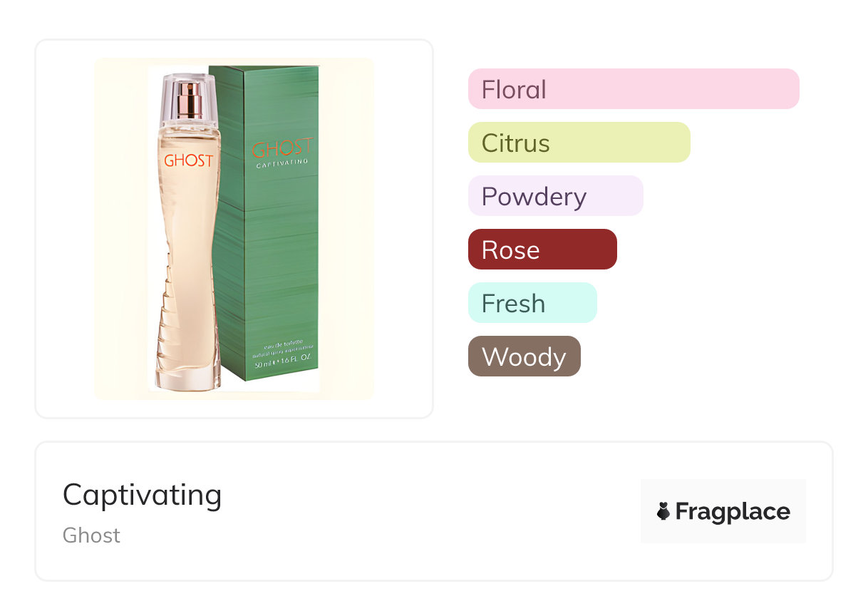Click the eau de toilette text on box
This screenshot has width=868, height=616.
(x=281, y=345)
